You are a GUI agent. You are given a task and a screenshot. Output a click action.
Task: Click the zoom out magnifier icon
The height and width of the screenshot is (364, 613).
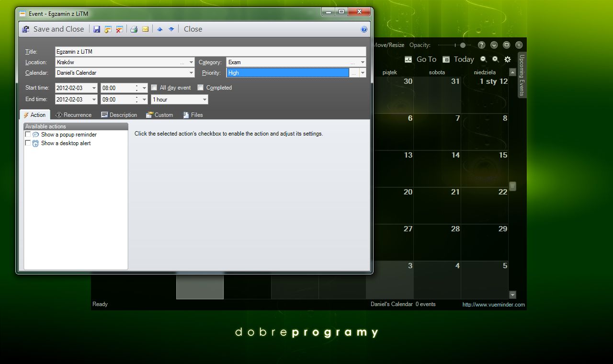pyautogui.click(x=484, y=59)
